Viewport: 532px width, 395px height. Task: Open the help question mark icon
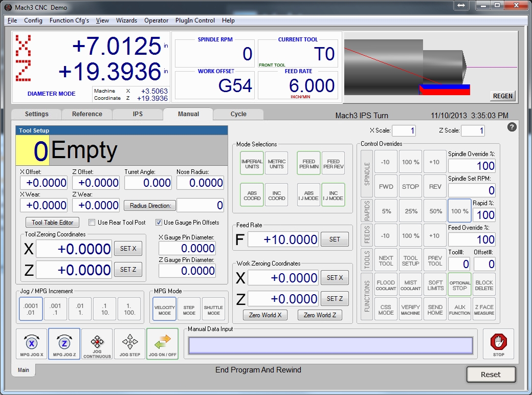(512, 127)
